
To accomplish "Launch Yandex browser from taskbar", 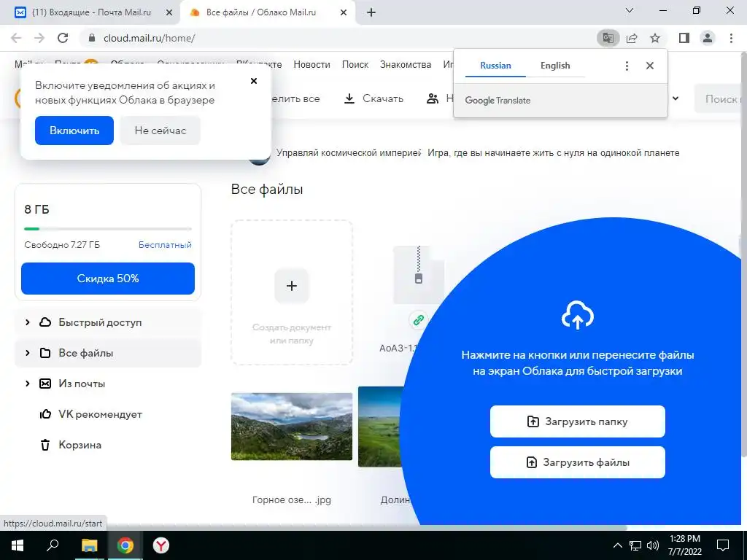I will 161,545.
